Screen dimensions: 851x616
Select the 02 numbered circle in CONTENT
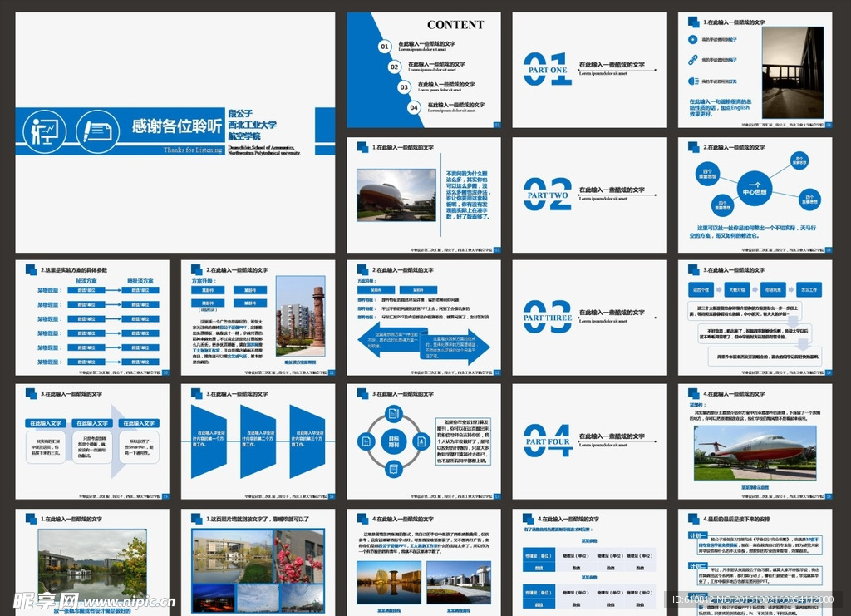(395, 67)
